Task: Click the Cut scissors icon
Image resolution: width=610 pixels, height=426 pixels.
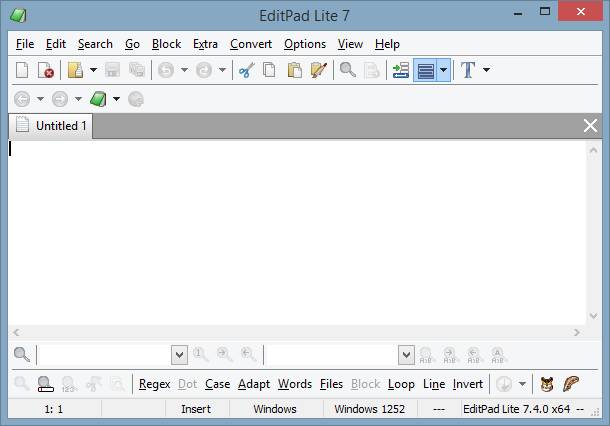Action: [247, 70]
